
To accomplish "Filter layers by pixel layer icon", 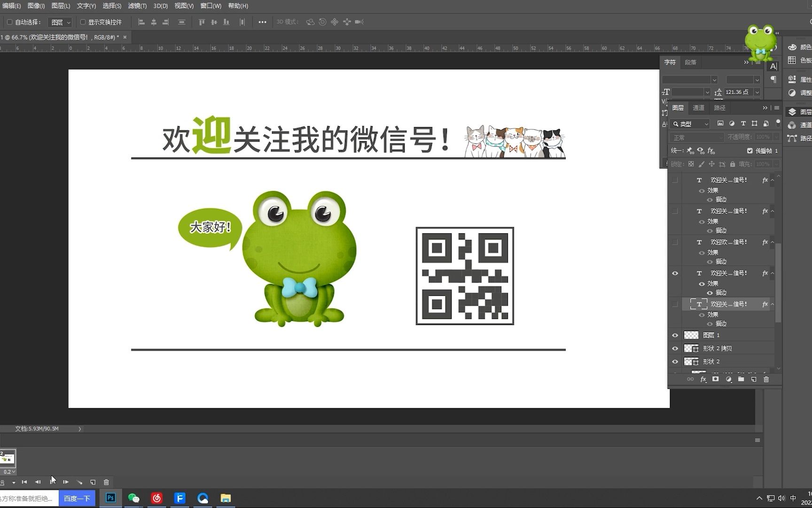I will pos(720,124).
